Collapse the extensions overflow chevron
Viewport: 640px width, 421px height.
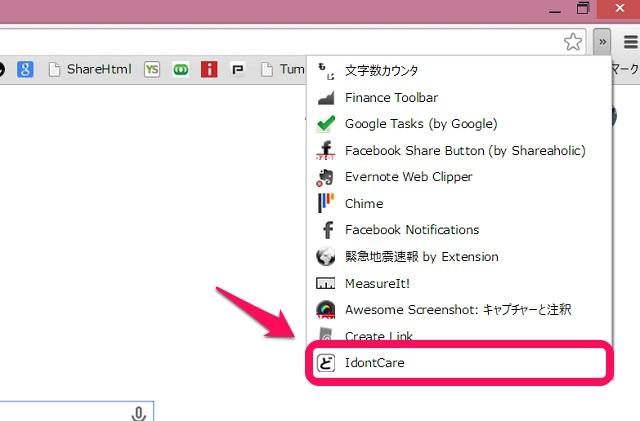(601, 42)
